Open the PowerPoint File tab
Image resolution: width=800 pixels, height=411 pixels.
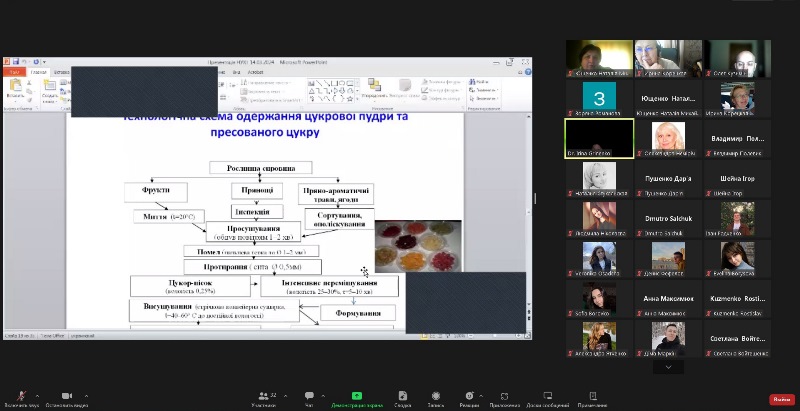(x=14, y=72)
